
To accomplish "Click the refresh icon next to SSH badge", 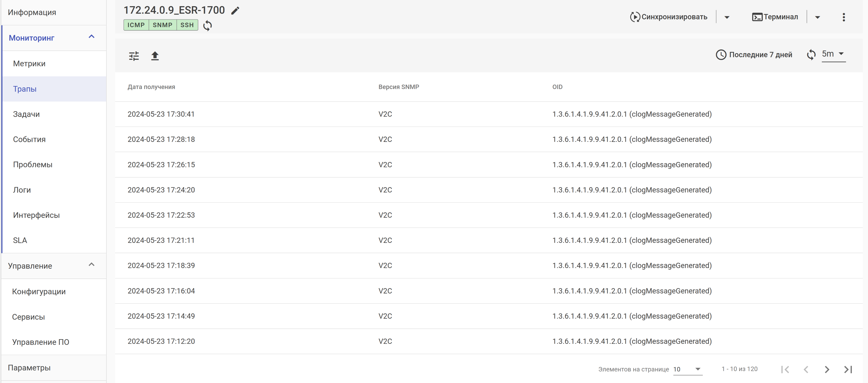I will point(208,26).
